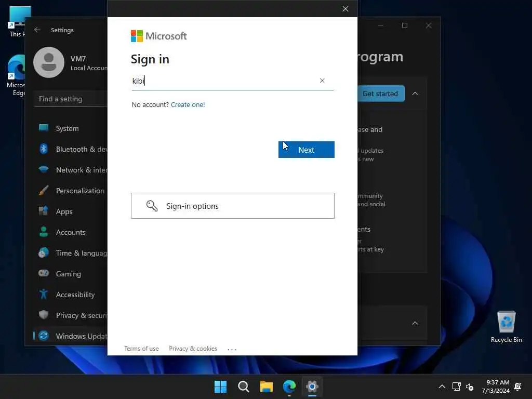Click the Network wifi icon in sidebar
Image resolution: width=532 pixels, height=399 pixels.
click(44, 169)
